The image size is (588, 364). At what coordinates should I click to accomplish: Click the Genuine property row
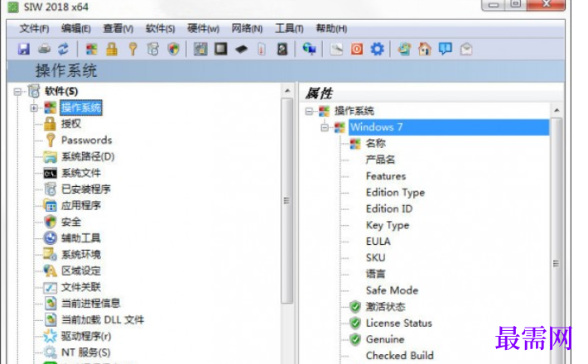tap(385, 339)
